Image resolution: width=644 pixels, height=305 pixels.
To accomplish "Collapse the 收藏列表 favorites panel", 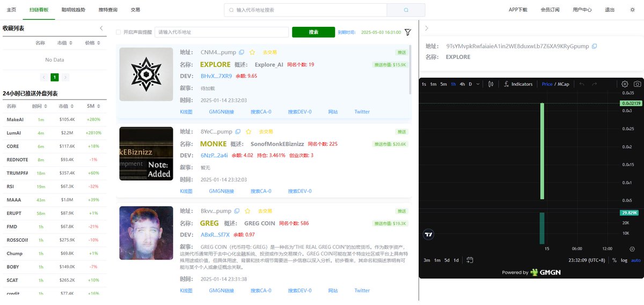I will click(101, 28).
